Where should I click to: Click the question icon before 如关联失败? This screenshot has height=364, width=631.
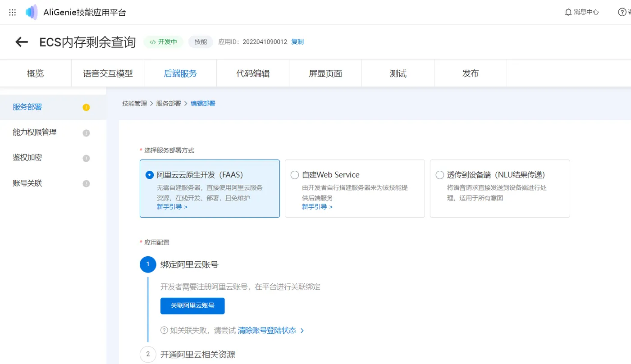click(x=164, y=330)
